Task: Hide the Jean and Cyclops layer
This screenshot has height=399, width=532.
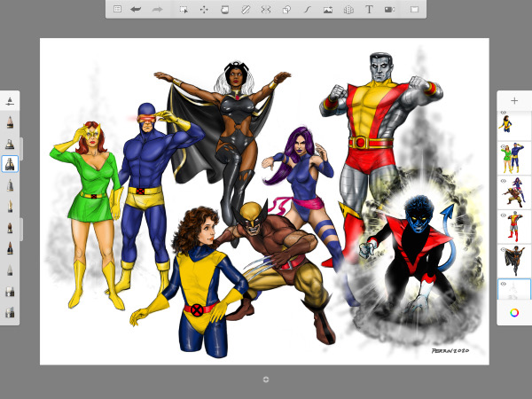Action: (x=503, y=147)
